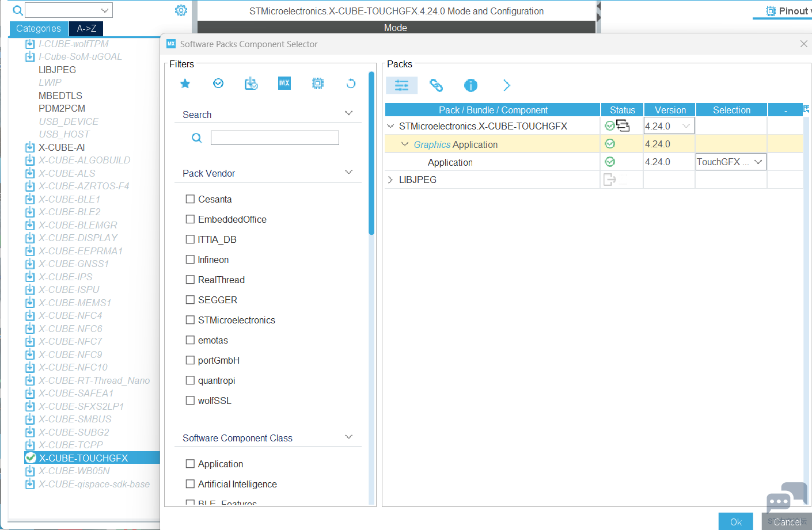Select X-CUBE-TOUCHGFX in categories list

click(x=84, y=458)
